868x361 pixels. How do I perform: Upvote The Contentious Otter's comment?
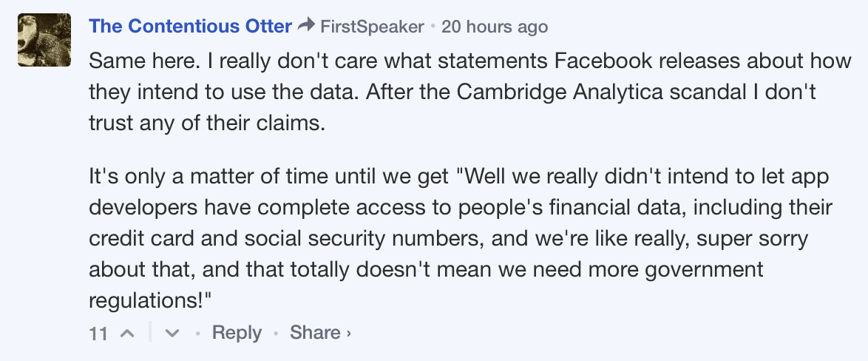point(126,333)
